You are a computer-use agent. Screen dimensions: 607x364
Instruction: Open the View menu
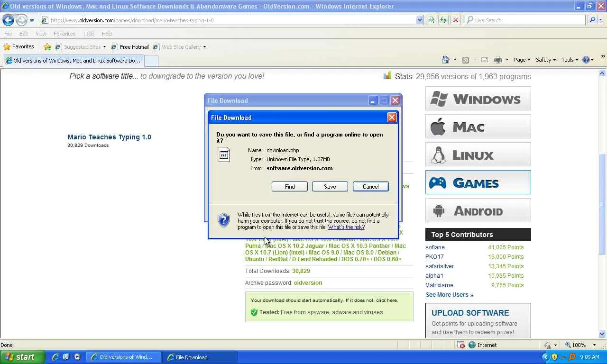(x=41, y=34)
